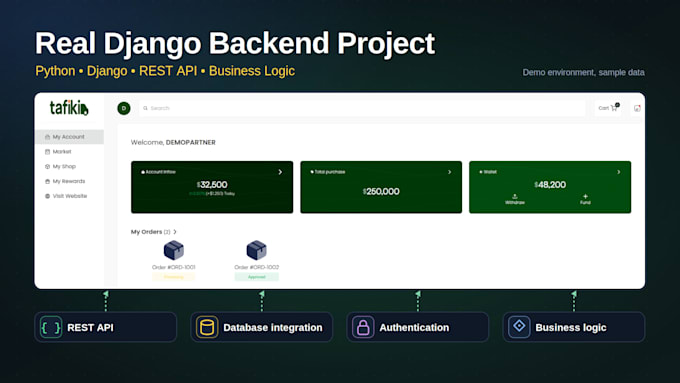
Task: Click the Authentication label
Action: coord(414,327)
